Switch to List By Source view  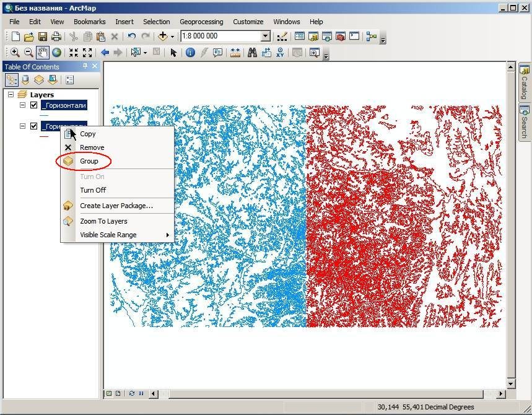point(25,80)
